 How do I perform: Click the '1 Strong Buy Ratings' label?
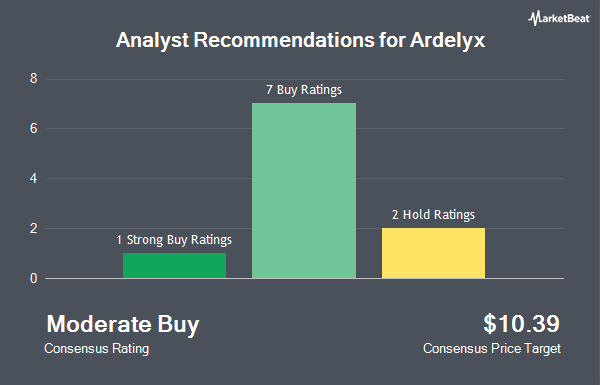[174, 240]
